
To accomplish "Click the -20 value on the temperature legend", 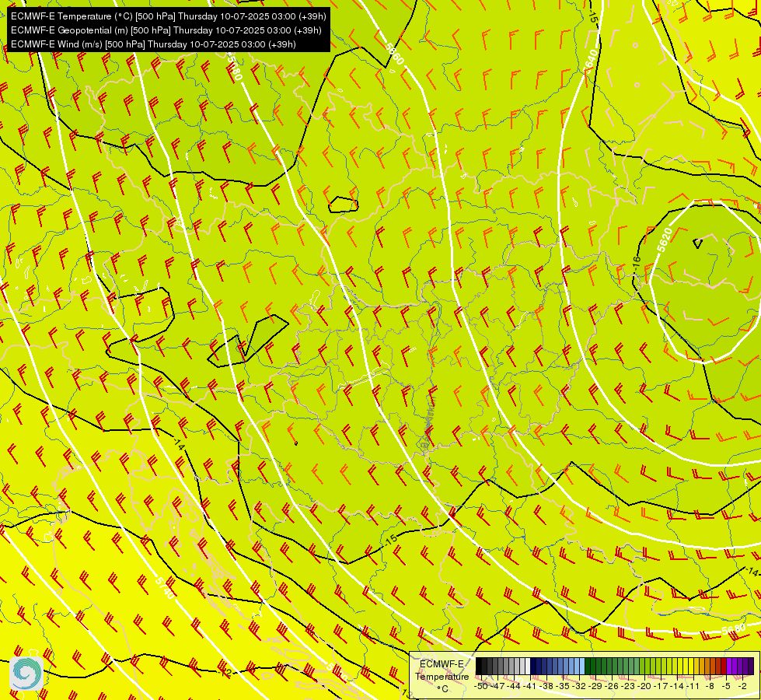I will click(644, 686).
